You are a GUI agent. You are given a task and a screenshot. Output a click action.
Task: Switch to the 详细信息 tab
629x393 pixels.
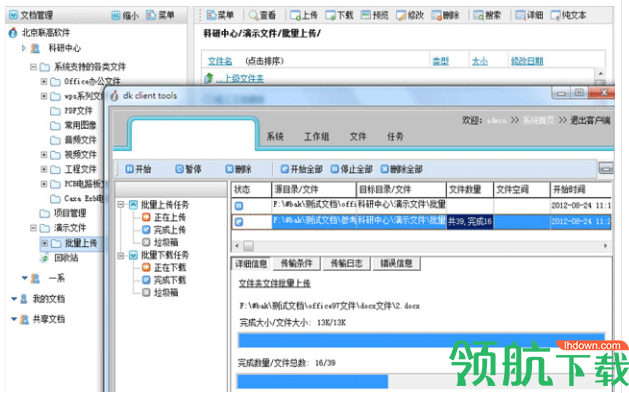tap(251, 263)
